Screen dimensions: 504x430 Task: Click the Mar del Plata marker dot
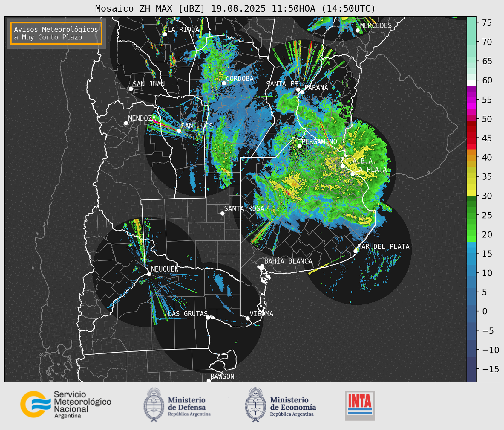point(356,251)
